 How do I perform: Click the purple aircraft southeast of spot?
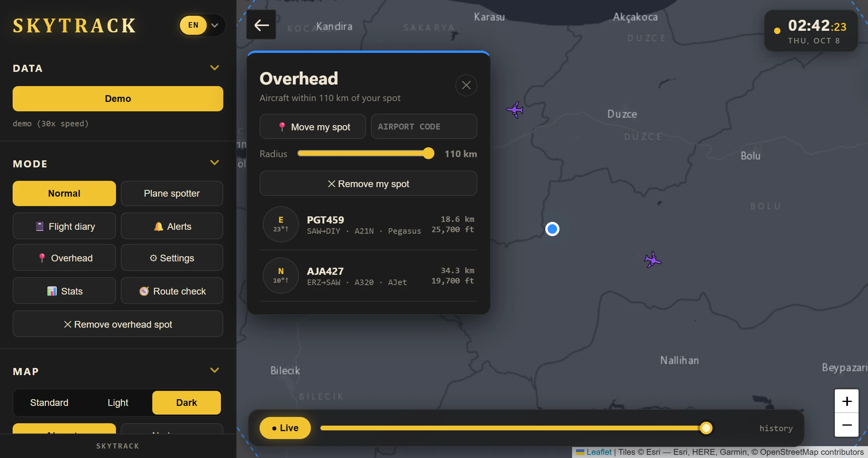pyautogui.click(x=653, y=260)
